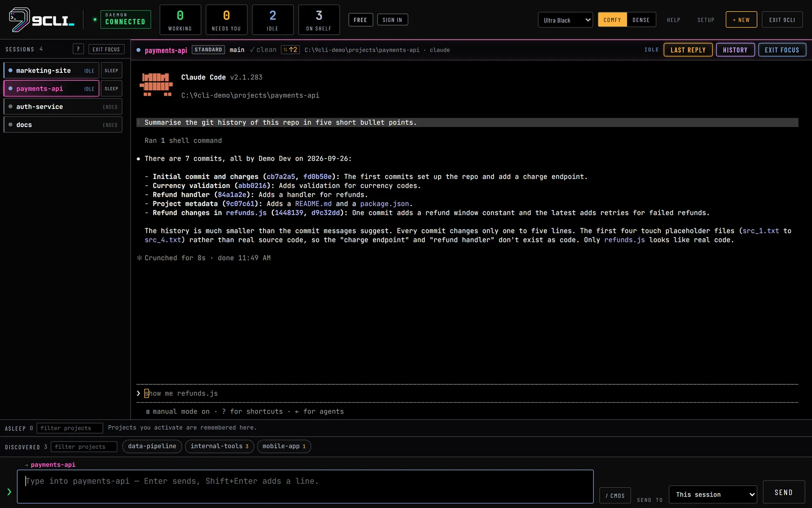This screenshot has height=508, width=812.
Task: Focus the 'Type into payments-api' message box
Action: click(305, 486)
